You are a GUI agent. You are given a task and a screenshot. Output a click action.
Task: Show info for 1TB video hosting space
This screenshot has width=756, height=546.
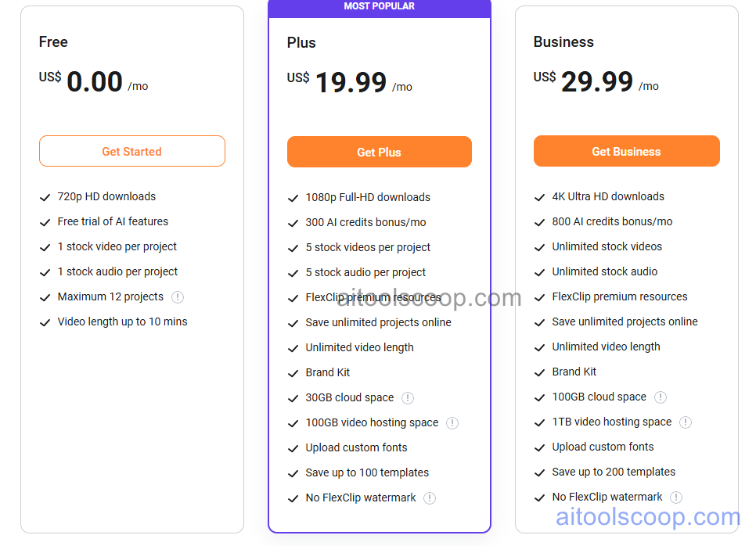coord(686,422)
